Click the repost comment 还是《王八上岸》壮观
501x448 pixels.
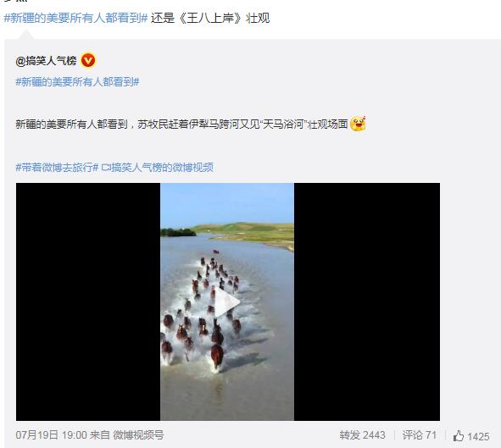[210, 18]
